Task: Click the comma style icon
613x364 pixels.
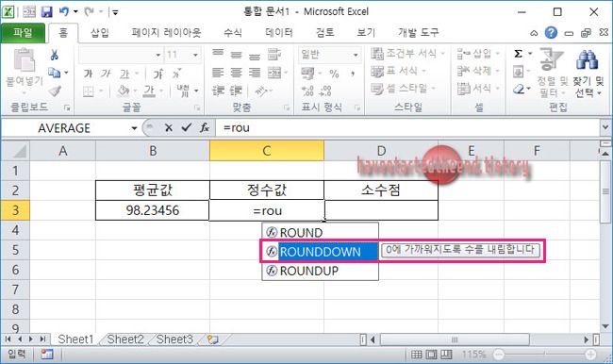Action: [x=353, y=74]
